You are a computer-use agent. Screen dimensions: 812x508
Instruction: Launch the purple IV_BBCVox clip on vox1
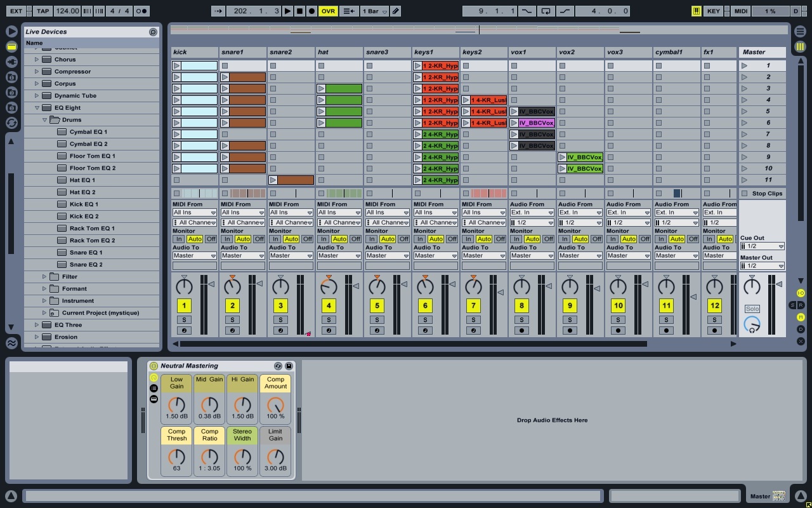[514, 123]
